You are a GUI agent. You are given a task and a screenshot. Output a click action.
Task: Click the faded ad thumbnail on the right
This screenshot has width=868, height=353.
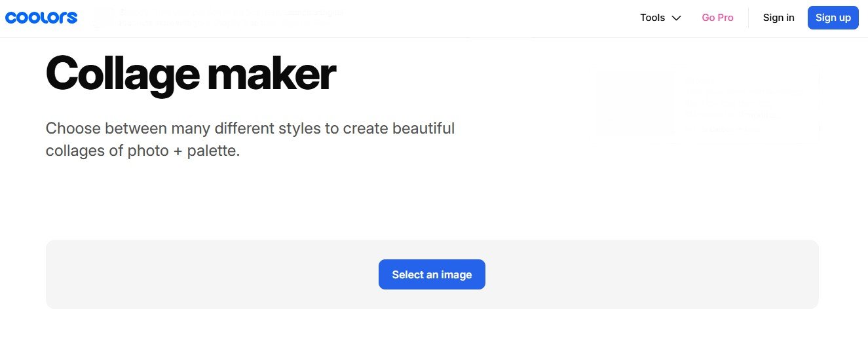pyautogui.click(x=635, y=104)
